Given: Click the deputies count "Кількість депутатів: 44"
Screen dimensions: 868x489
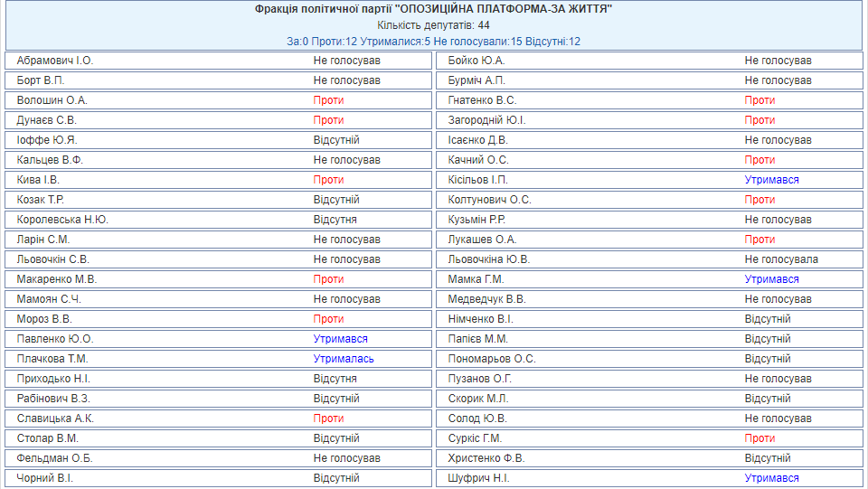Looking at the screenshot, I should click(433, 25).
